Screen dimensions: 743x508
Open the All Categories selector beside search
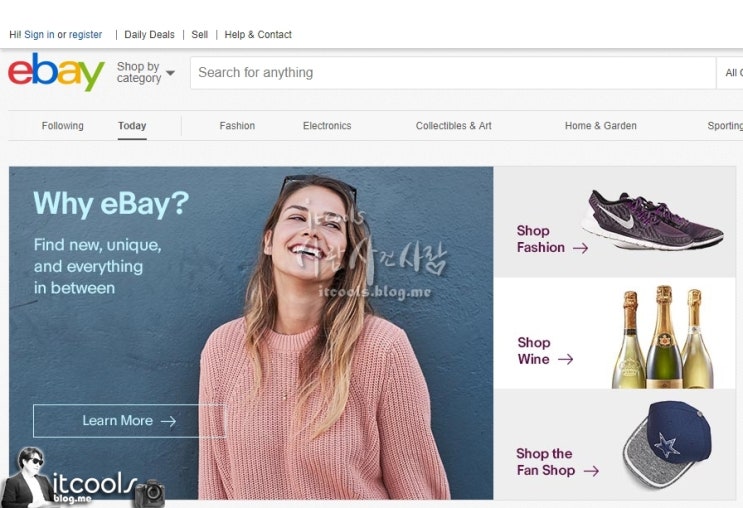pos(730,73)
